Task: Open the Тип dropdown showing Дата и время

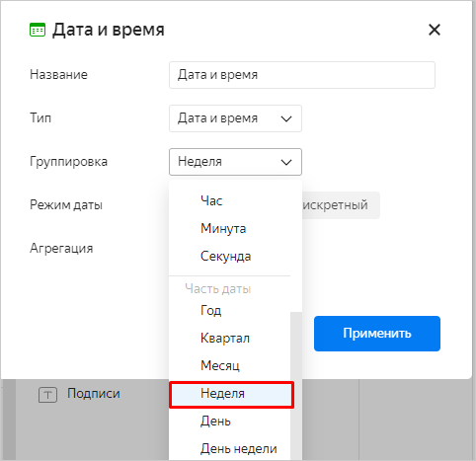Action: click(x=235, y=118)
